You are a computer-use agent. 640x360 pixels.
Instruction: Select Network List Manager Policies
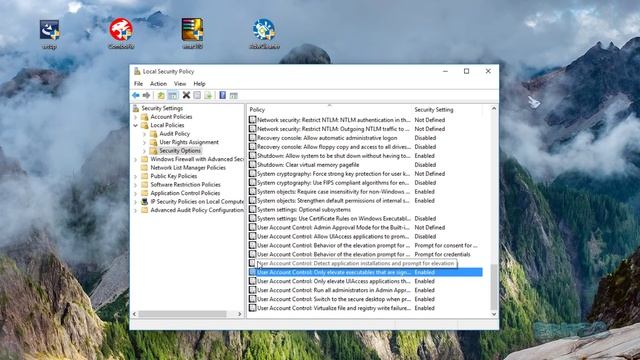188,168
